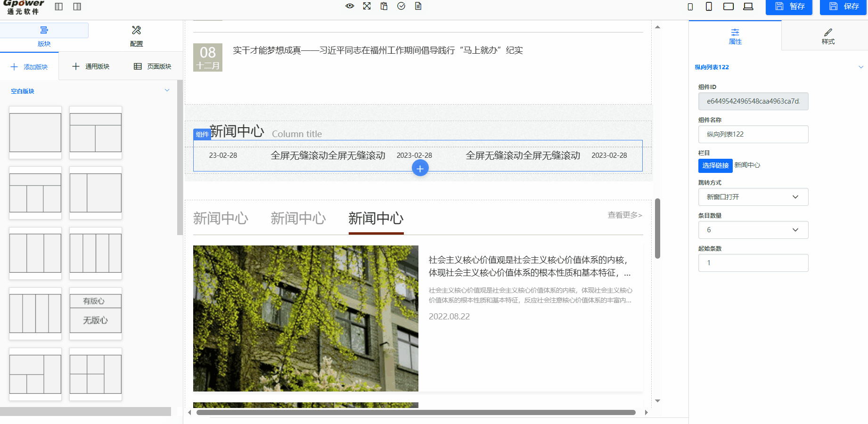
Task: Click the clipboard paste icon
Action: [x=384, y=6]
